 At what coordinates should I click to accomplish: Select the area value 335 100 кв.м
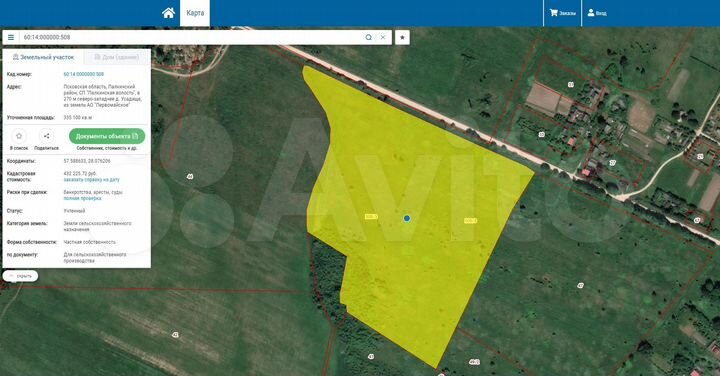[x=78, y=118]
